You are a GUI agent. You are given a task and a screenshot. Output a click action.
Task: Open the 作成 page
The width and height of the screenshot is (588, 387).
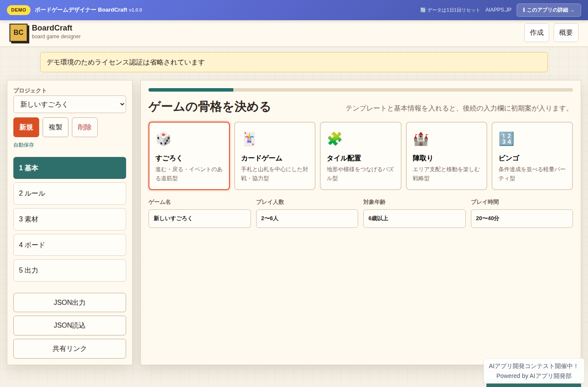click(x=537, y=33)
